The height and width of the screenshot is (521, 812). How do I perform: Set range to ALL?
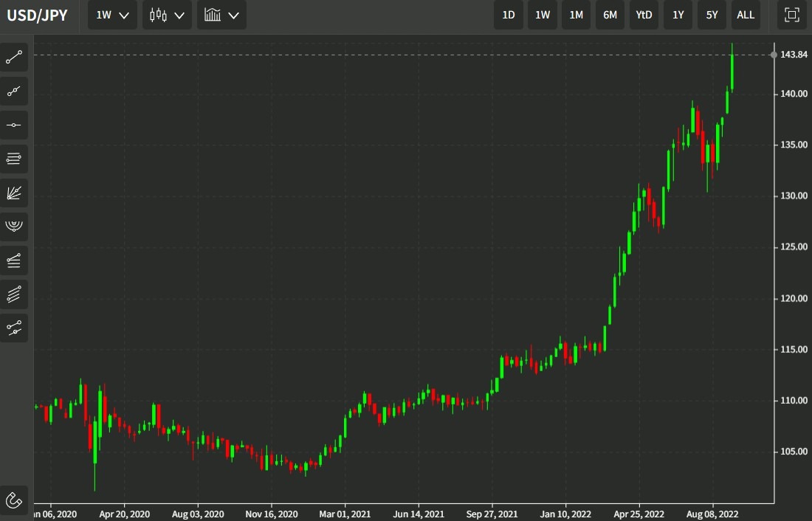[x=746, y=15]
